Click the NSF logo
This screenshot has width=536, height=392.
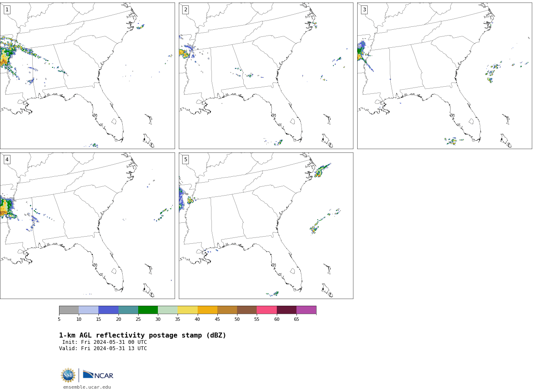coord(68,375)
